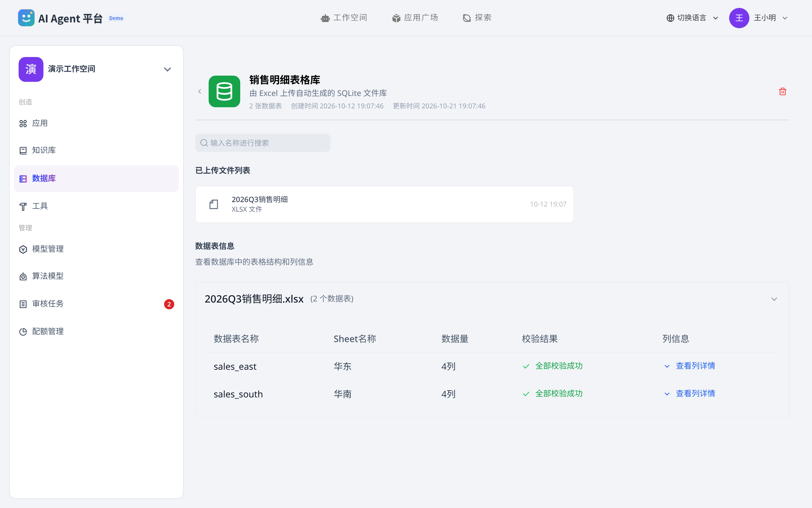The width and height of the screenshot is (812, 508).
Task: Click the 10-12 19:07 upload timestamp
Action: click(x=548, y=204)
